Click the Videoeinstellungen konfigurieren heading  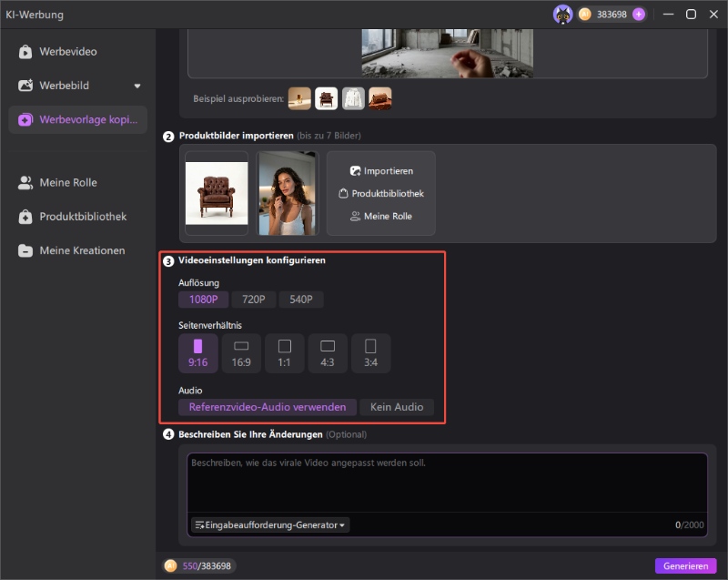point(252,260)
